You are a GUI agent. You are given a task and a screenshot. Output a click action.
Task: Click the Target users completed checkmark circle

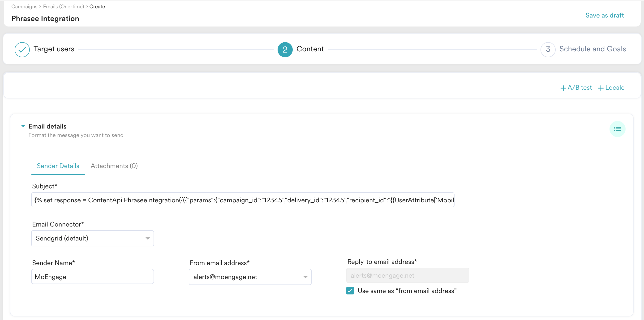(x=22, y=49)
